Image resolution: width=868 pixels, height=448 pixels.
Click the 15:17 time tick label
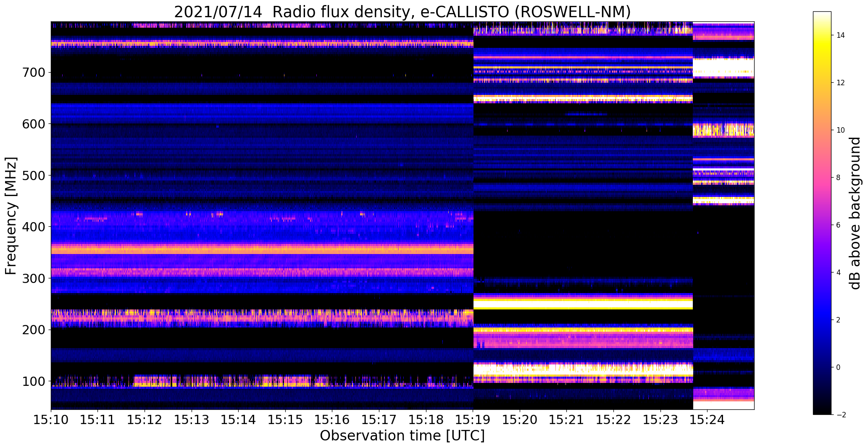(x=379, y=419)
